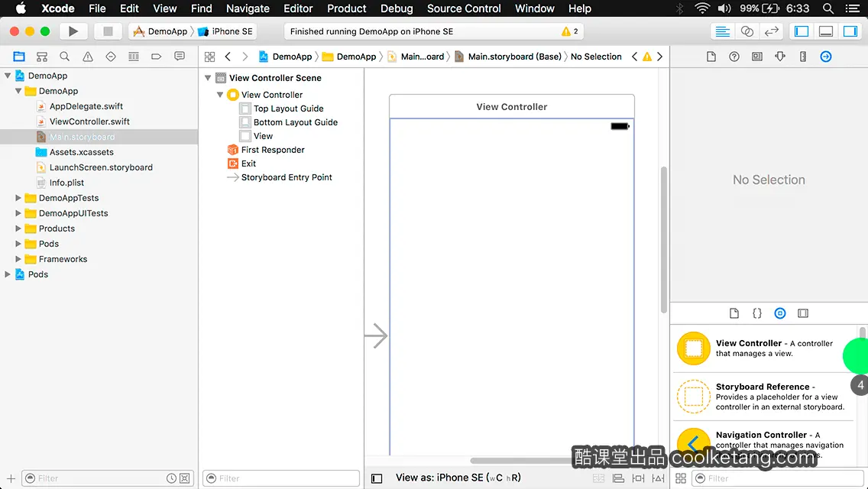The image size is (868, 489).
Task: Open ViewController.swift in navigator
Action: [x=89, y=121]
